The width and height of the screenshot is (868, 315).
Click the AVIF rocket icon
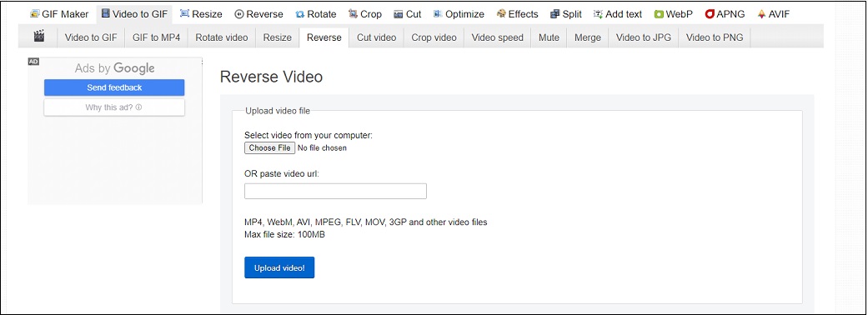762,14
